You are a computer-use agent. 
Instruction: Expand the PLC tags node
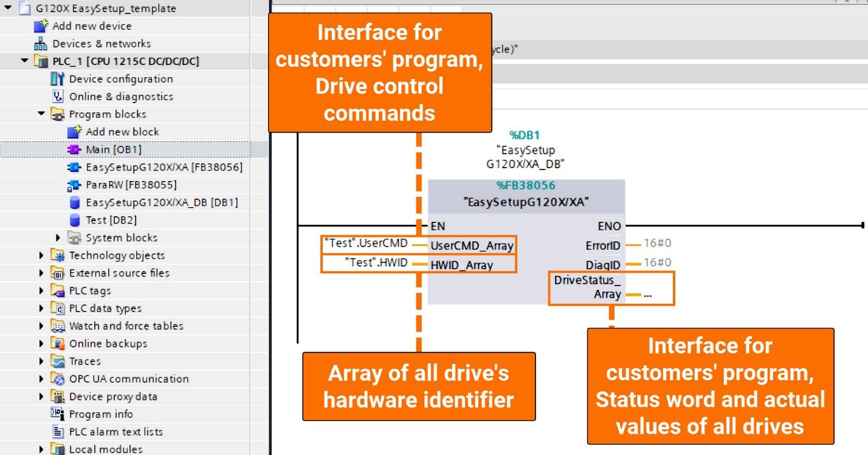(41, 290)
